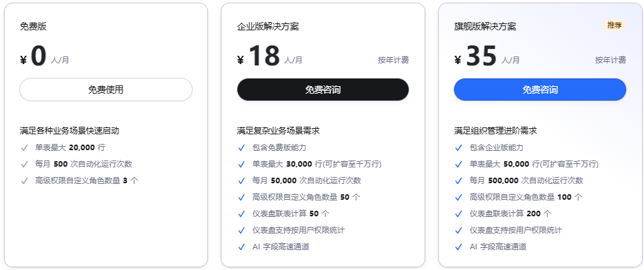Click 高级权限自定义角色数量 100 个 feature text
Image resolution: width=644 pixels, height=270 pixels.
[x=526, y=197]
